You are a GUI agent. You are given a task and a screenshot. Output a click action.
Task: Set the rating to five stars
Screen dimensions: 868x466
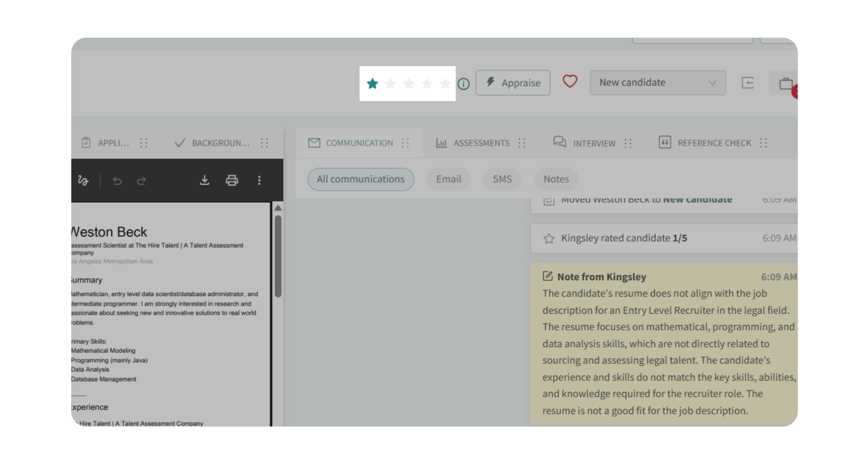[x=445, y=83]
